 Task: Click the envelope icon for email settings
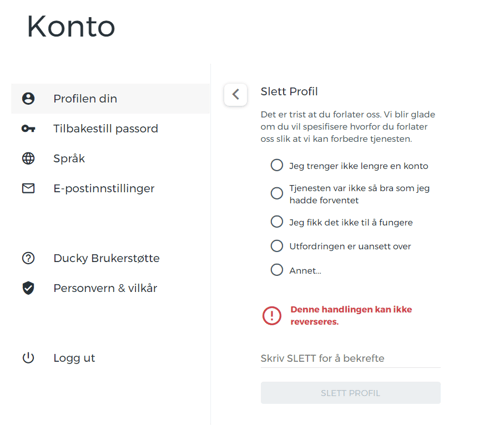[x=28, y=188]
